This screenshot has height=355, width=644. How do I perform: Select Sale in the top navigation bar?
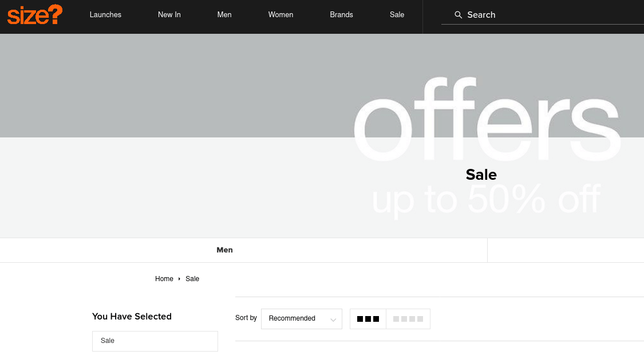(x=397, y=15)
